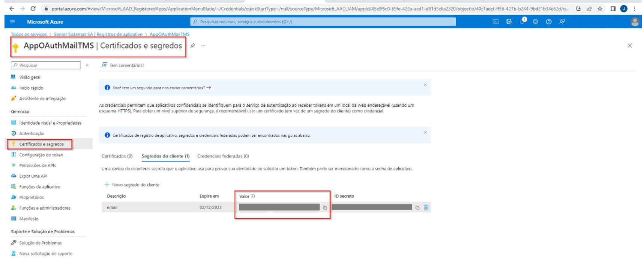
Task: Switch to Segredos do cliente (1) tab
Action: pyautogui.click(x=165, y=156)
